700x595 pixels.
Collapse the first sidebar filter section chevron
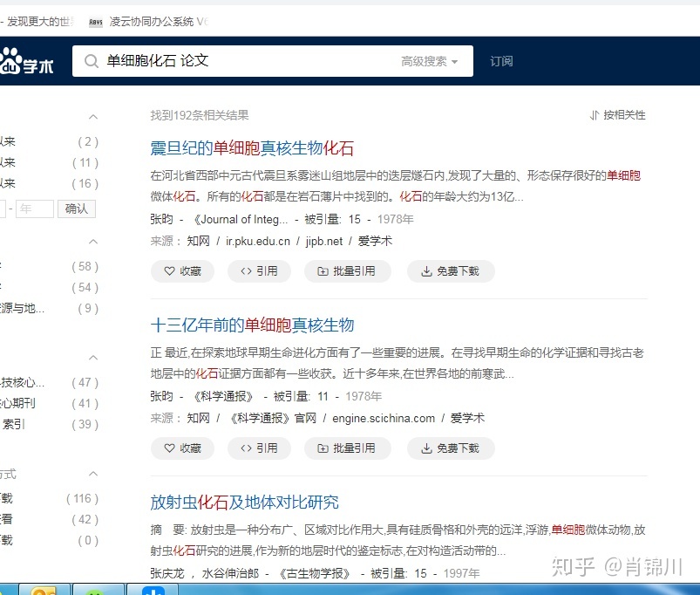click(93, 117)
